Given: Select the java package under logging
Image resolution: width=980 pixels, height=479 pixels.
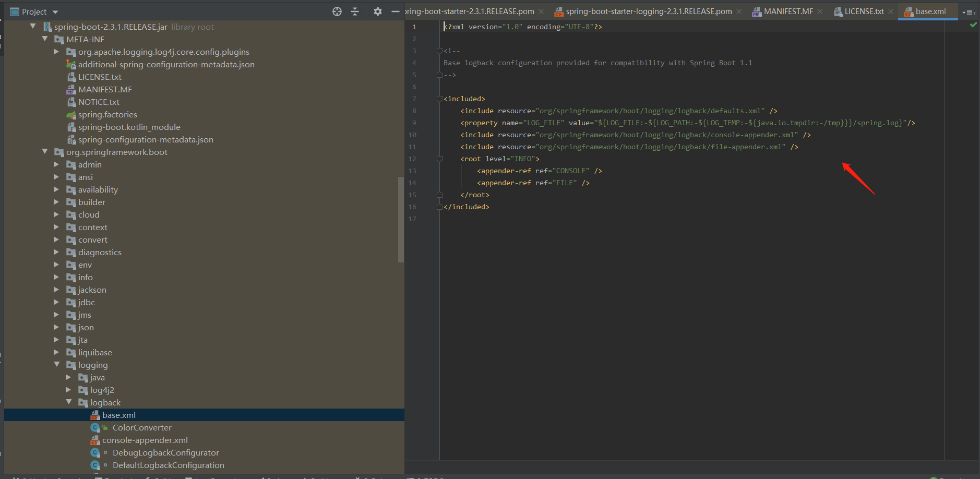Looking at the screenshot, I should point(98,377).
